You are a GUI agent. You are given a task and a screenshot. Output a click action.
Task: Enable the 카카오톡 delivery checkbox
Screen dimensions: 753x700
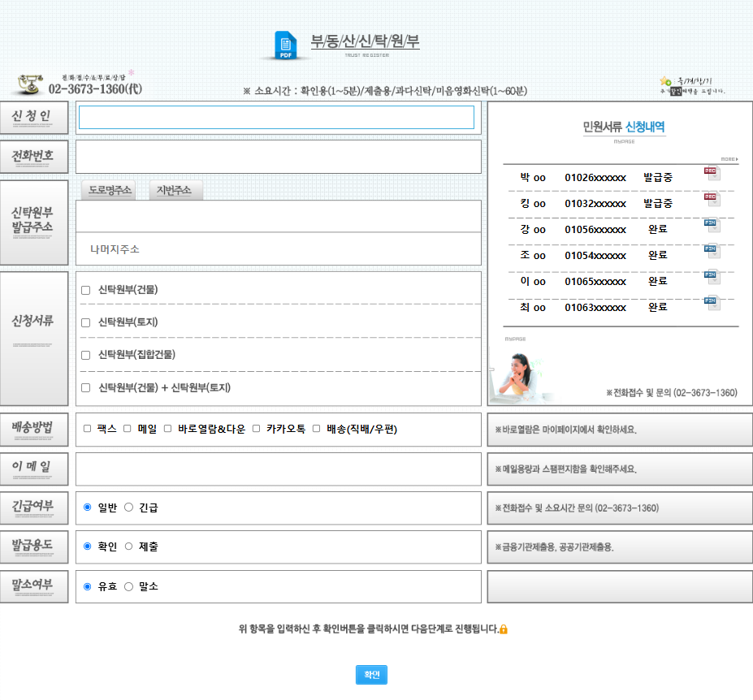pyautogui.click(x=257, y=429)
